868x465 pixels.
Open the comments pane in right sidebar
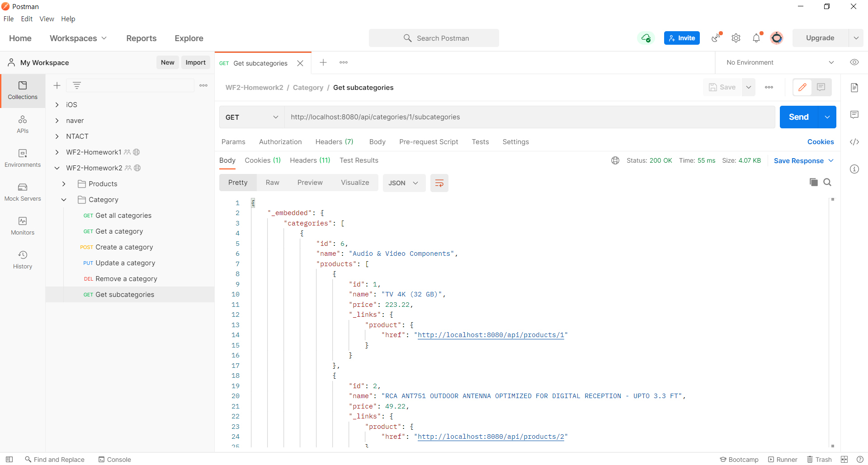854,115
